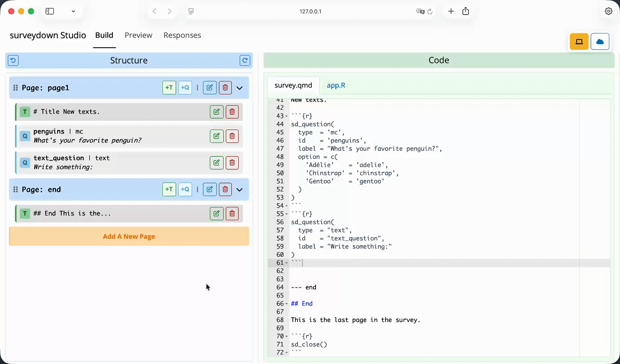
Task: Edit the penguins question
Action: pyautogui.click(x=216, y=136)
